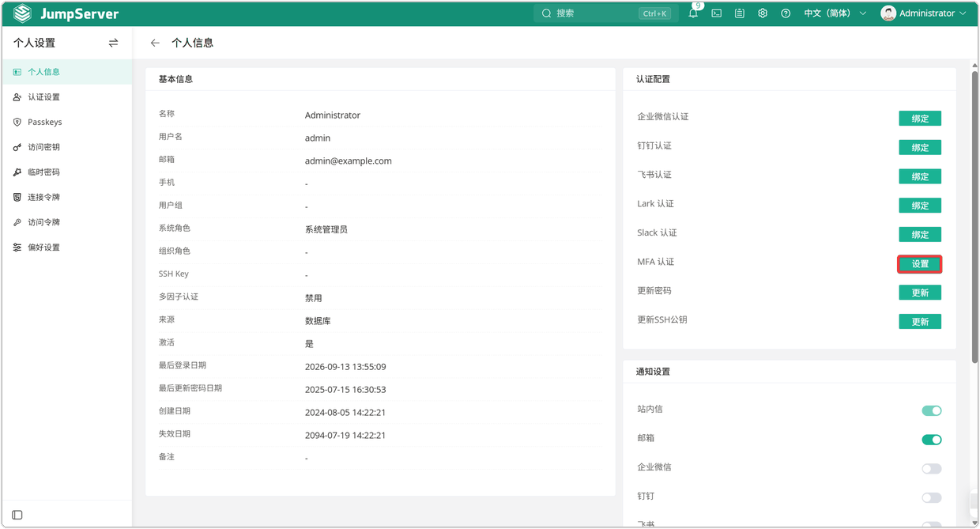Expand the Administrator user dropdown arrow
Viewport: 980px width, 529px height.
click(x=963, y=13)
